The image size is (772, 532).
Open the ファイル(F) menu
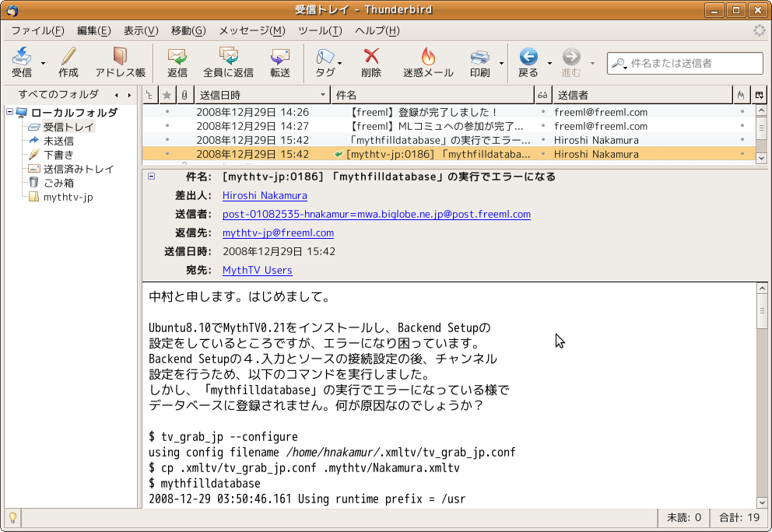click(38, 30)
